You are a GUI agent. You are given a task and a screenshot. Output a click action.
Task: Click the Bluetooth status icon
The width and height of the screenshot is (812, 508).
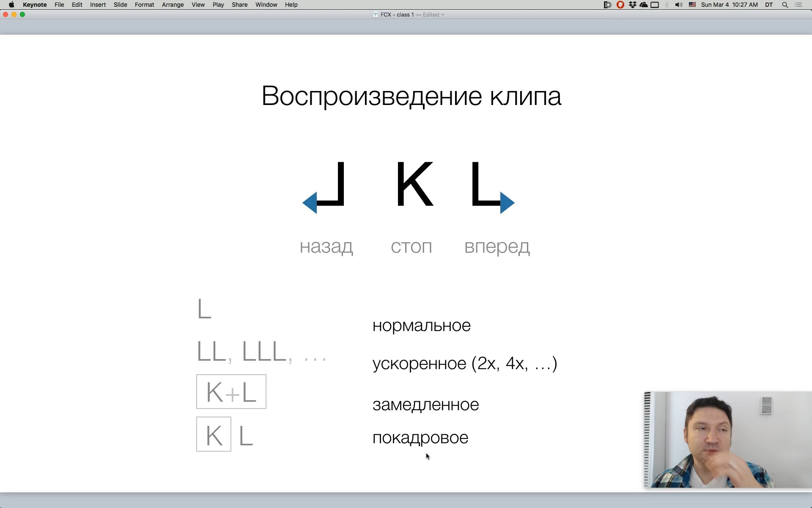click(x=667, y=5)
